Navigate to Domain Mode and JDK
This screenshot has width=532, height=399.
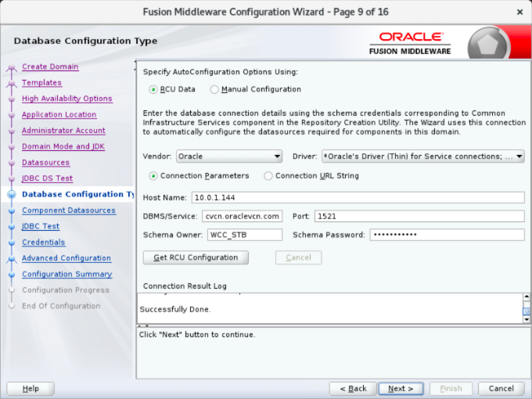(63, 146)
